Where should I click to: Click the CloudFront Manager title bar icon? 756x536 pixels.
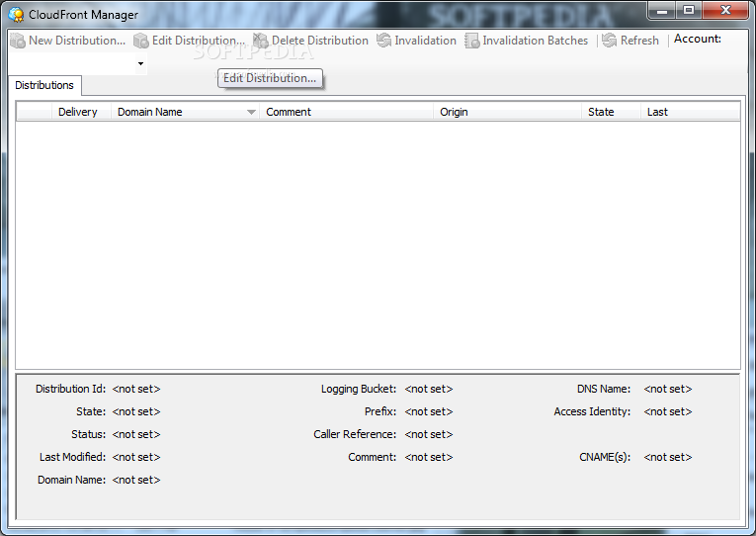coord(16,15)
